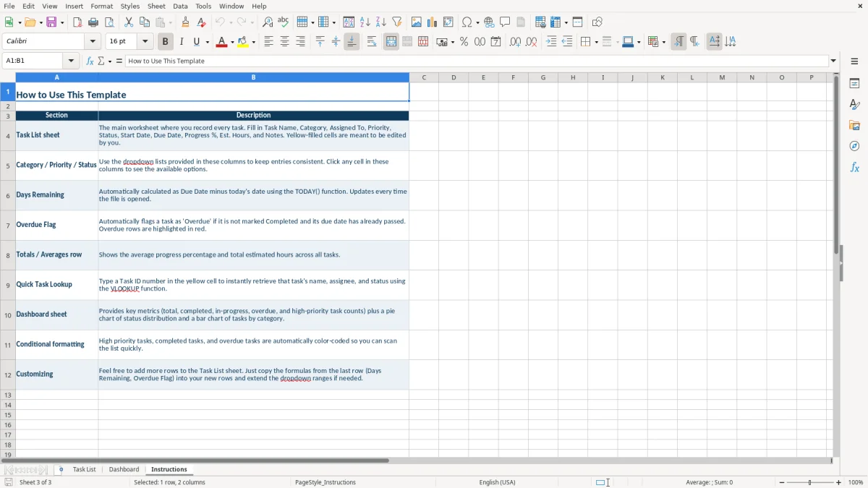Viewport: 868px width, 488px height.
Task: Open the Name Box dropdown arrow
Action: (x=71, y=61)
